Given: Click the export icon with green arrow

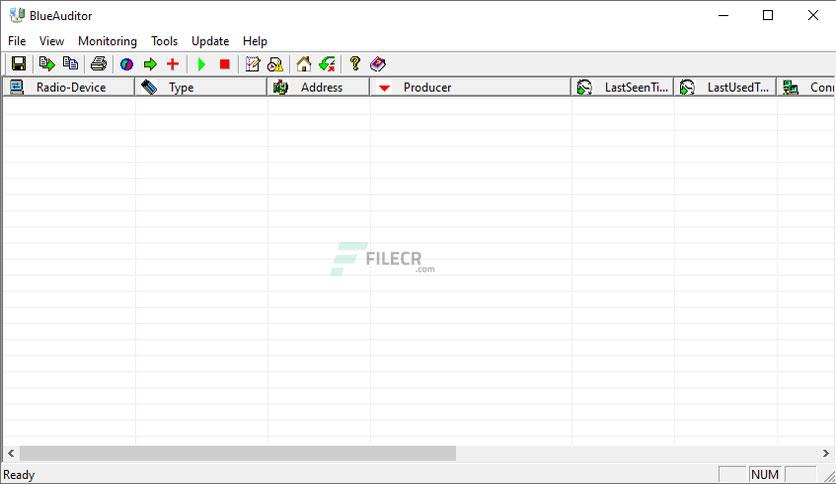Looking at the screenshot, I should point(47,64).
